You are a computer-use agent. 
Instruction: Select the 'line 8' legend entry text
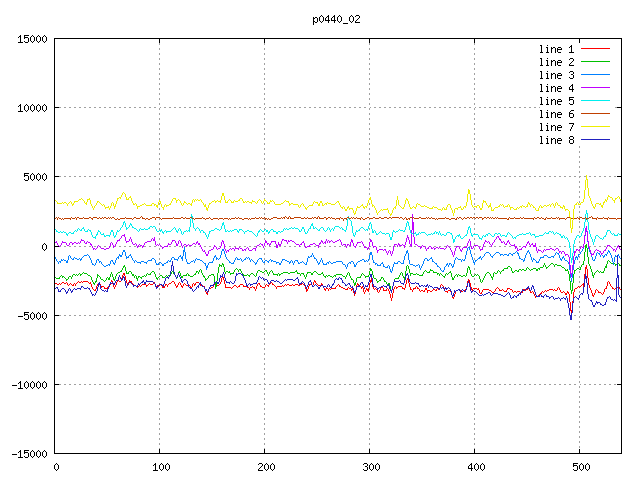pyautogui.click(x=556, y=140)
